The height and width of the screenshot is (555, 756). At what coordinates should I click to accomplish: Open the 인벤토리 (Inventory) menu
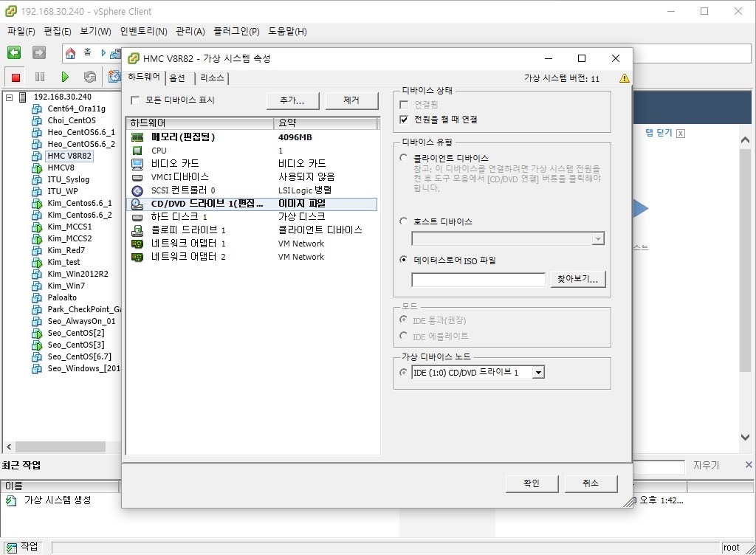tap(143, 32)
